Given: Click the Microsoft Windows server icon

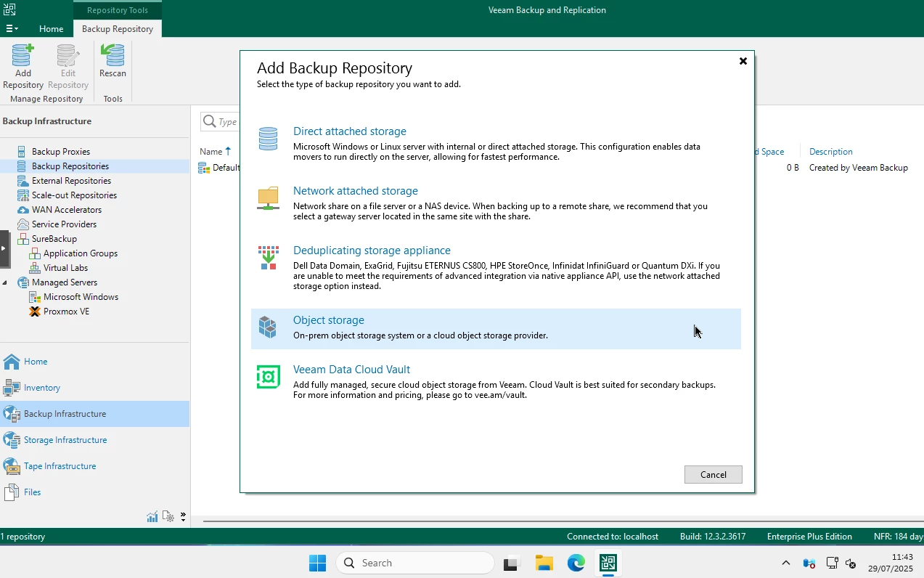Looking at the screenshot, I should [x=35, y=297].
